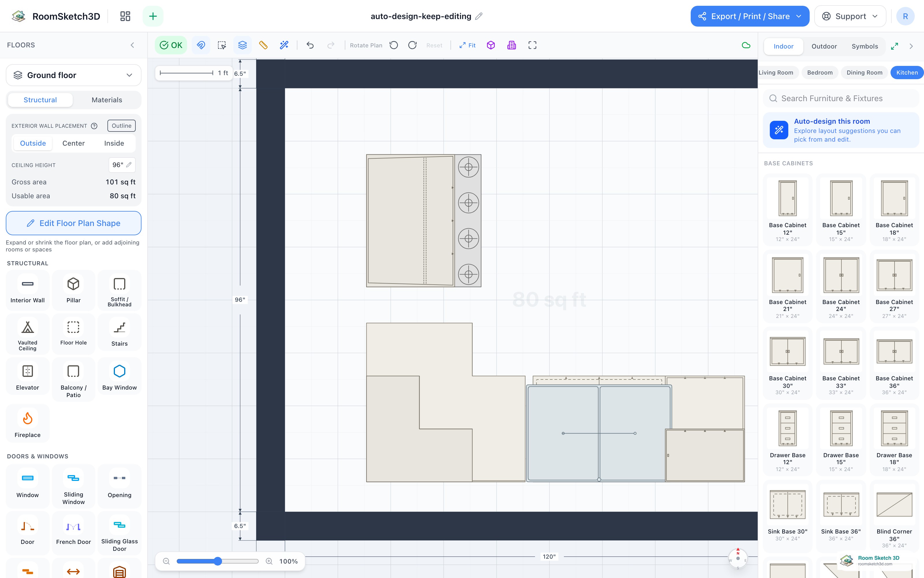Enter fullscreen canvas mode
The image size is (924, 578).
pos(532,45)
